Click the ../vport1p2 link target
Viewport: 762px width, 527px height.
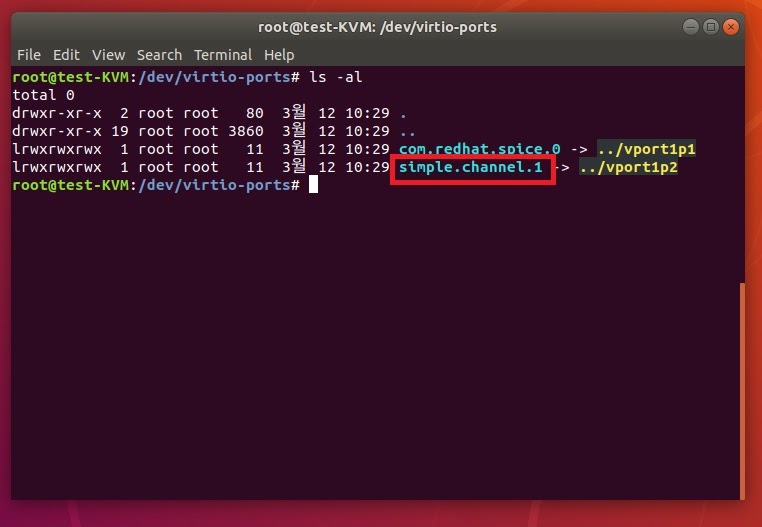[x=628, y=167]
